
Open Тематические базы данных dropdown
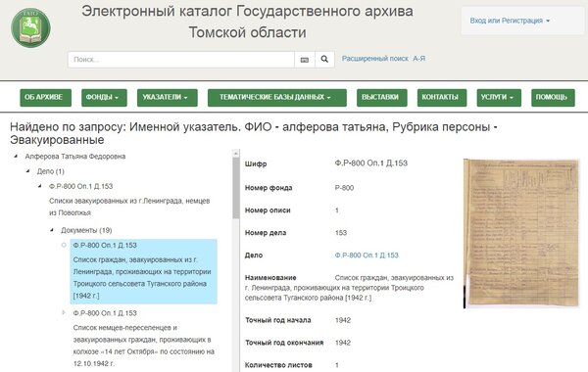[277, 97]
